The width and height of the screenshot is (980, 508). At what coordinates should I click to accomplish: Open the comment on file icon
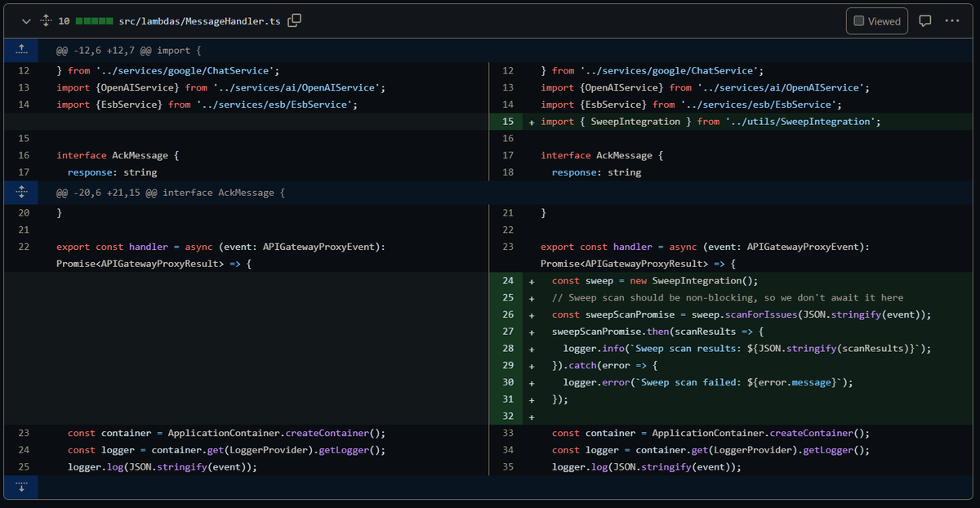click(x=925, y=21)
